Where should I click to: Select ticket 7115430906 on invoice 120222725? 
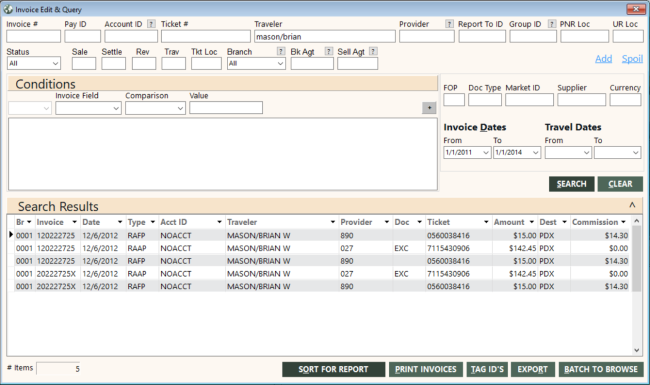449,248
